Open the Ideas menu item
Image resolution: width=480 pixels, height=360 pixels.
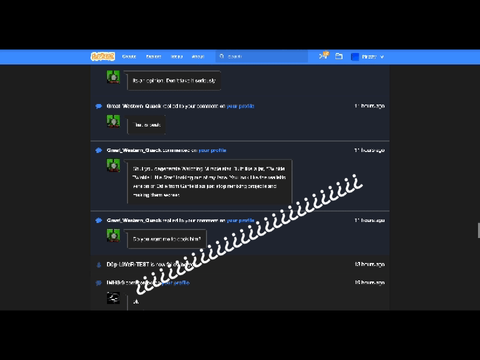point(177,56)
